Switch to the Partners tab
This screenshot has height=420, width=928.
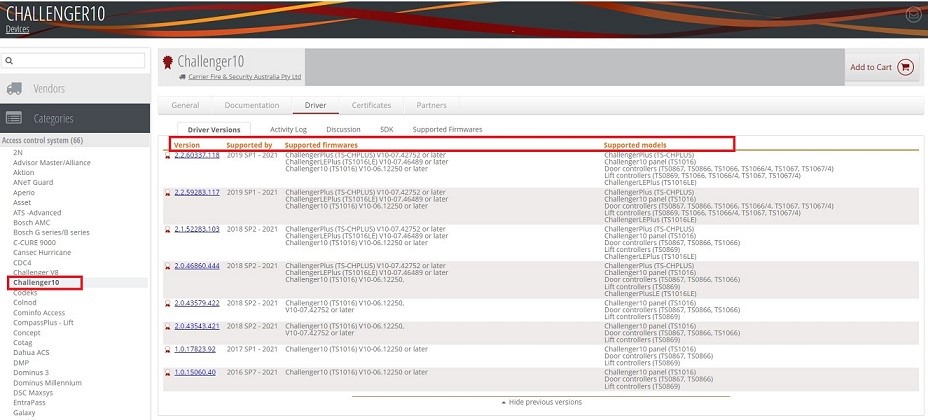point(431,105)
